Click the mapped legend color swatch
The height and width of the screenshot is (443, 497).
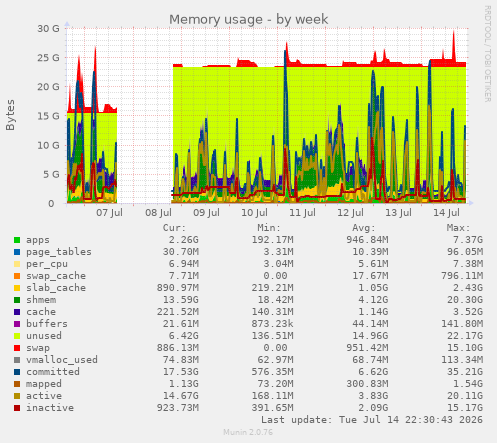(17, 384)
